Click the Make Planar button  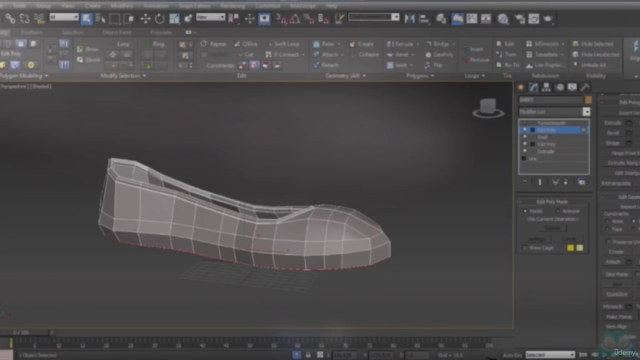(619, 317)
